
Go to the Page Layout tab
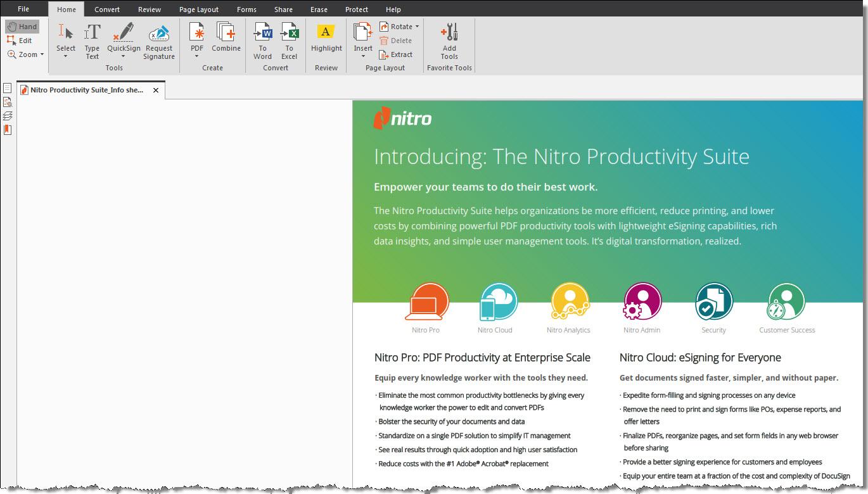tap(199, 9)
